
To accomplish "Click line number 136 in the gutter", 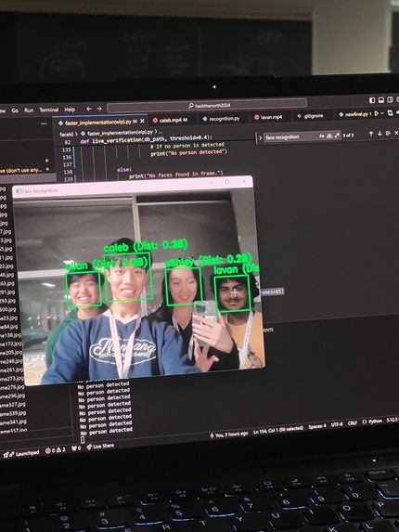I will tap(67, 157).
